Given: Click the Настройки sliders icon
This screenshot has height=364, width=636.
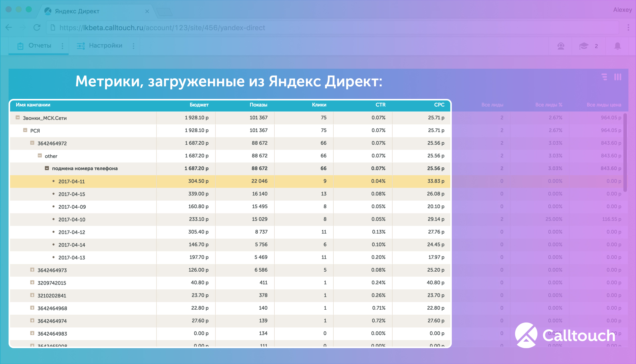Looking at the screenshot, I should (81, 46).
